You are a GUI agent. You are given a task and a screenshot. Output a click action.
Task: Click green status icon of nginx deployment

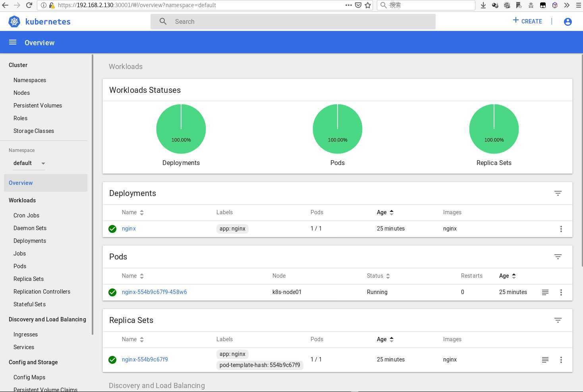click(112, 229)
